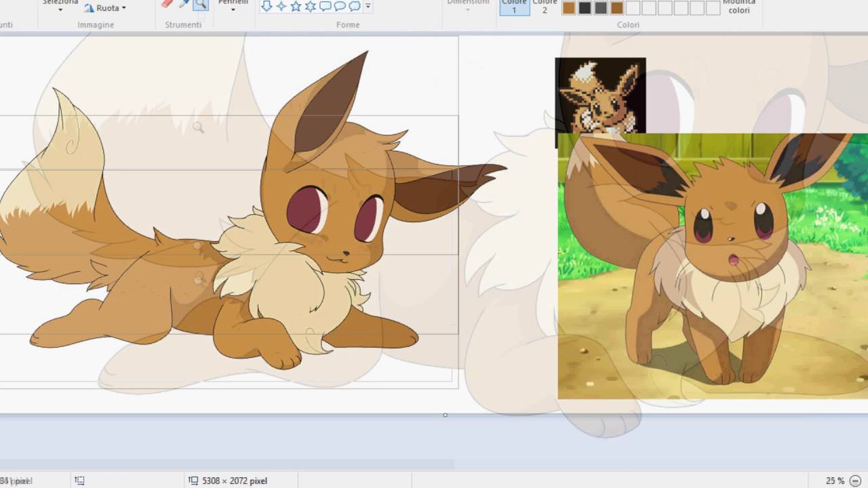Select the Eraser tool

(x=166, y=5)
